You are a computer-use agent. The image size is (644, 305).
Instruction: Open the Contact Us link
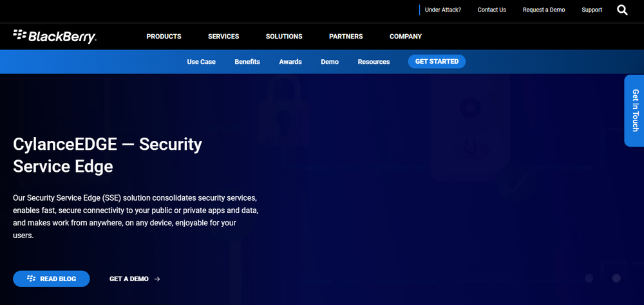pos(491,10)
